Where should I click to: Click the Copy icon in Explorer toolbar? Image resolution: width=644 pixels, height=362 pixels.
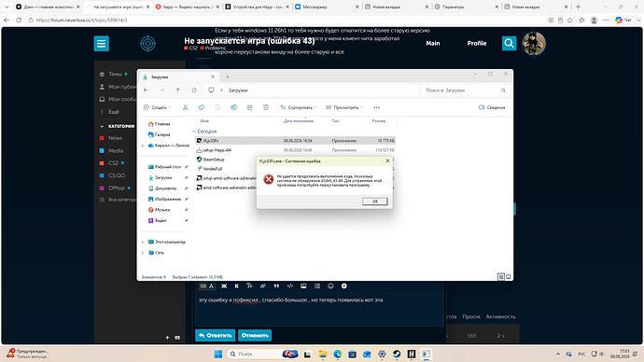[202, 107]
